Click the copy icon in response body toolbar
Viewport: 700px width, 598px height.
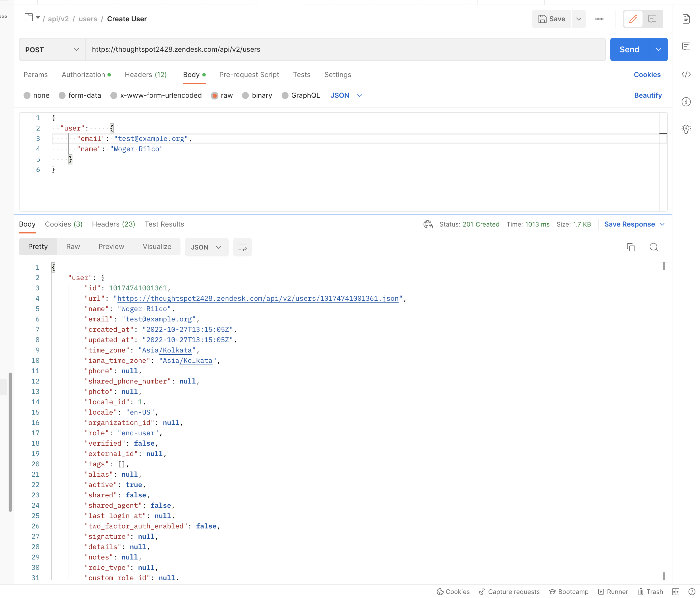point(631,247)
